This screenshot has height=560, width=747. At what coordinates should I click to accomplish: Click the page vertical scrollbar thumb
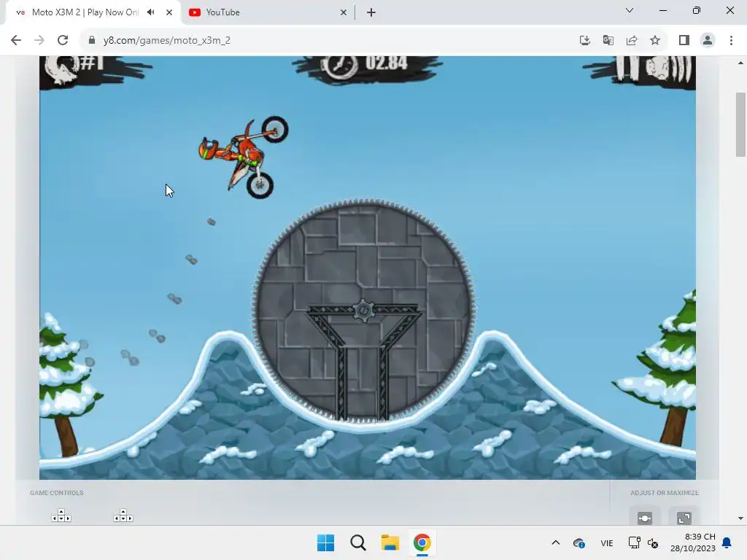[x=740, y=124]
